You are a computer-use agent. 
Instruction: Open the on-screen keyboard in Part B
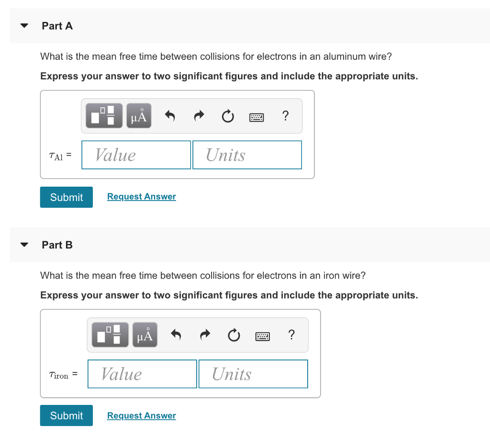[263, 336]
